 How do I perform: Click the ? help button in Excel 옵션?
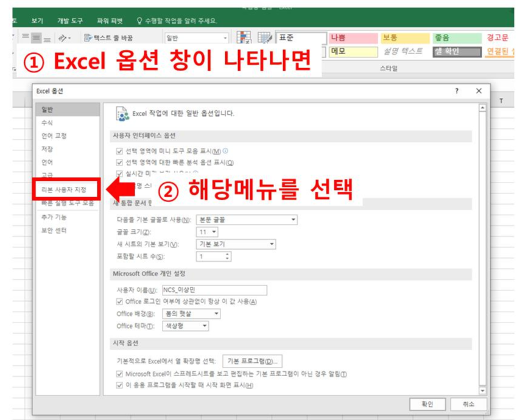(x=457, y=91)
